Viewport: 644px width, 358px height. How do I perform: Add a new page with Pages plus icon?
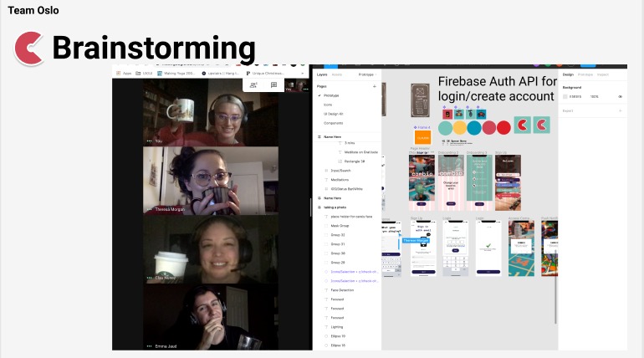(374, 86)
